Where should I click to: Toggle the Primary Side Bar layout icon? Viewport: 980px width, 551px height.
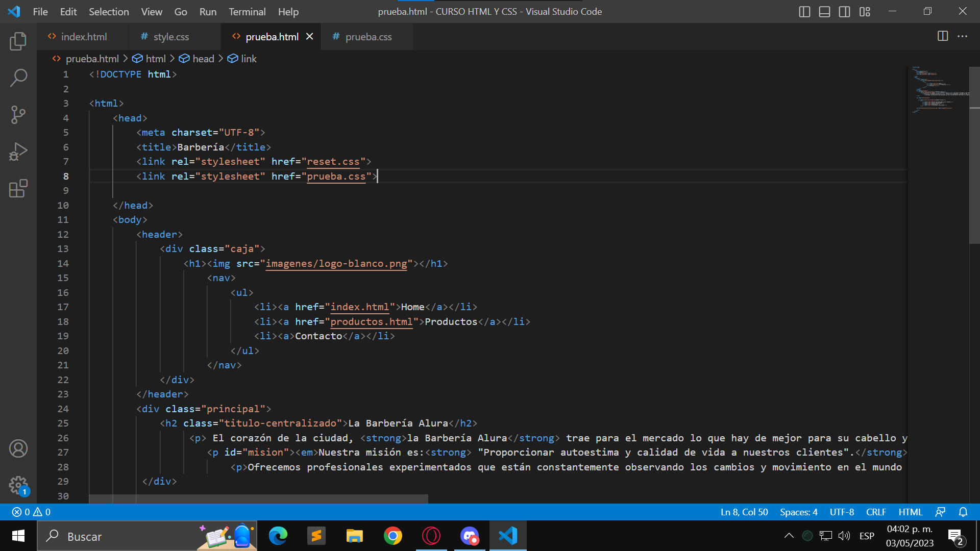pyautogui.click(x=804, y=11)
